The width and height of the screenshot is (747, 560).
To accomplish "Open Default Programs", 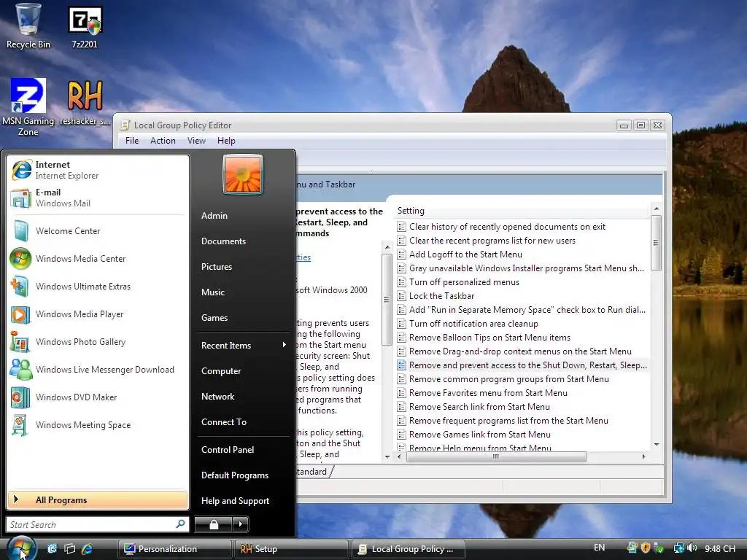I will click(235, 475).
